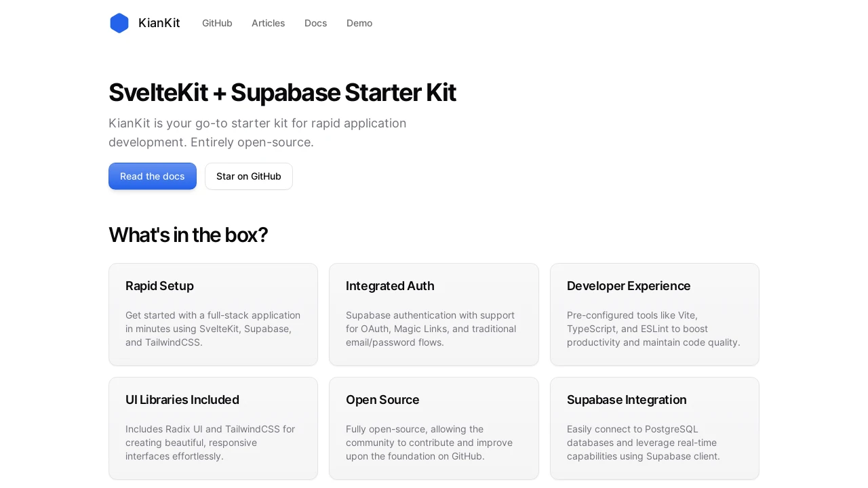
Task: Click the text 'Includes Radix UI and TailwindCSS'
Action: click(x=210, y=443)
